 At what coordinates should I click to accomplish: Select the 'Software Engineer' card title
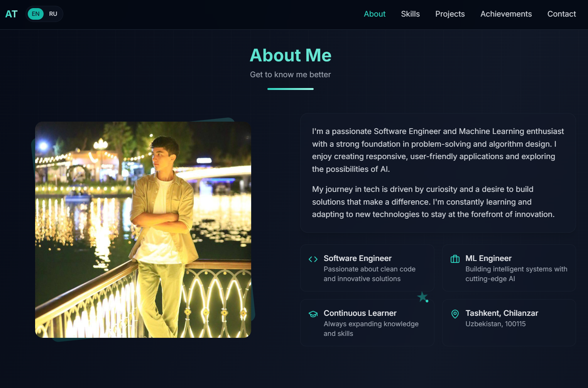pyautogui.click(x=358, y=258)
